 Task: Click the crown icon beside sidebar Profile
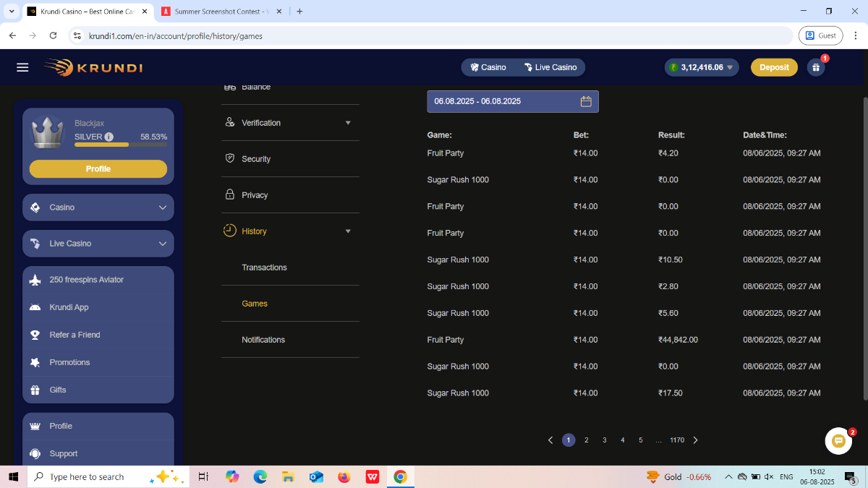[35, 426]
